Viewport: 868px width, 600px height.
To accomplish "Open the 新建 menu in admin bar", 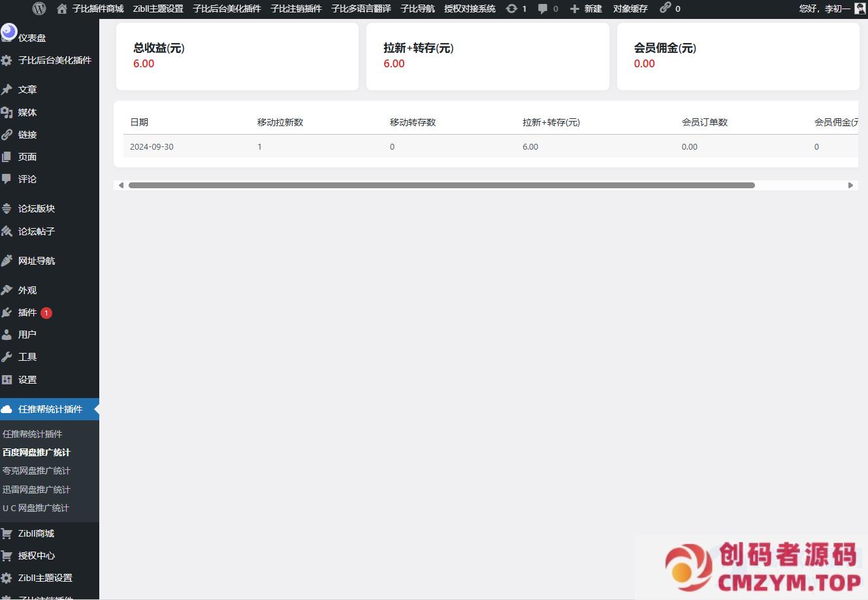I will pyautogui.click(x=586, y=8).
